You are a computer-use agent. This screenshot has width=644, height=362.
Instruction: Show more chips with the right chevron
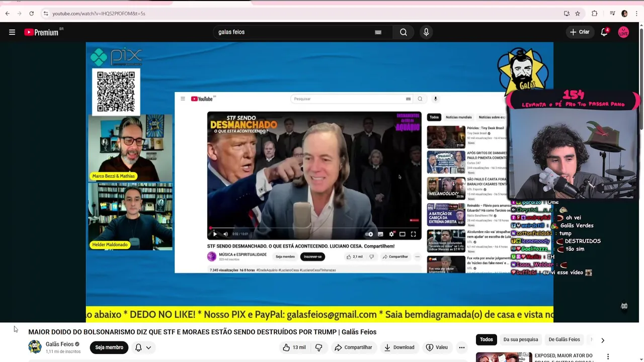point(603,340)
